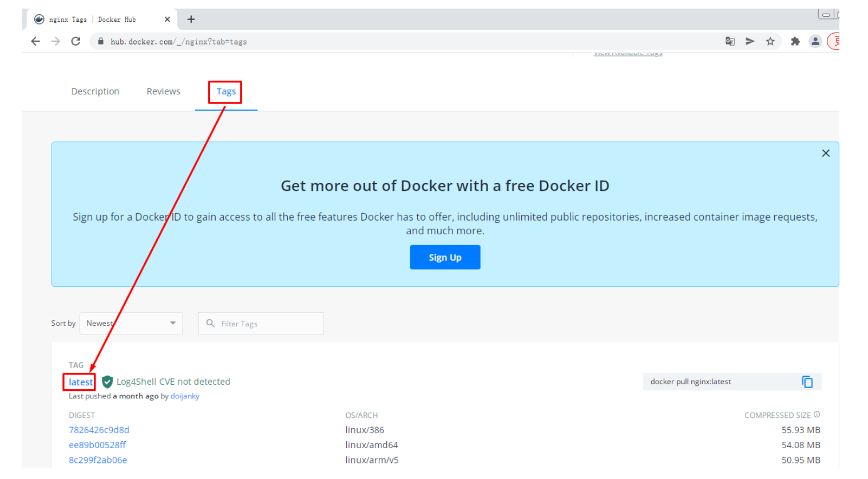Open the extensions puzzle icon
Viewport: 868px width, 479px height.
[795, 41]
